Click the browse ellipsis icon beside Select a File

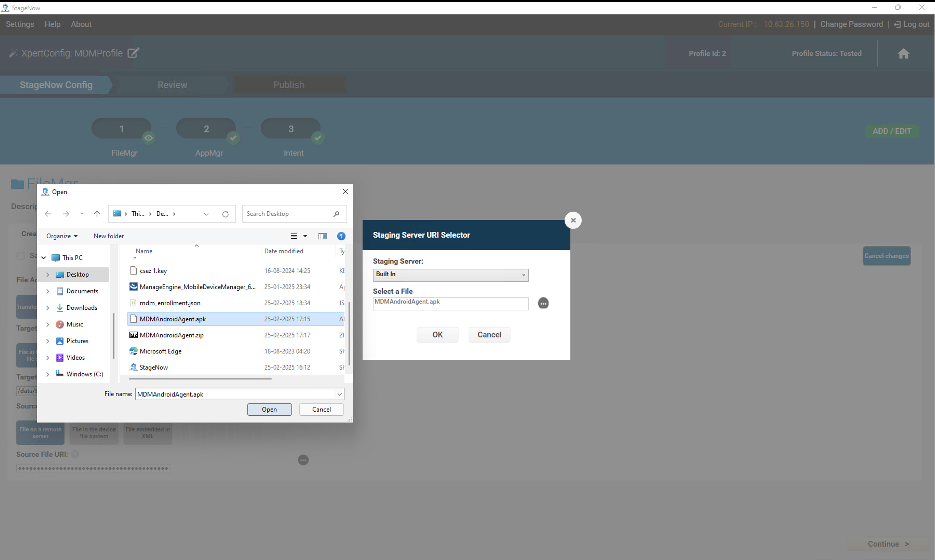(543, 303)
